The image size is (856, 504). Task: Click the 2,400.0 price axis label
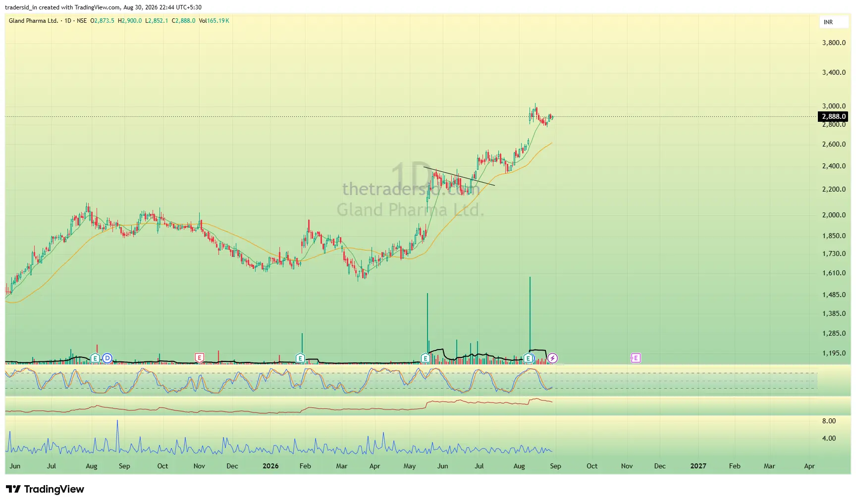(834, 166)
